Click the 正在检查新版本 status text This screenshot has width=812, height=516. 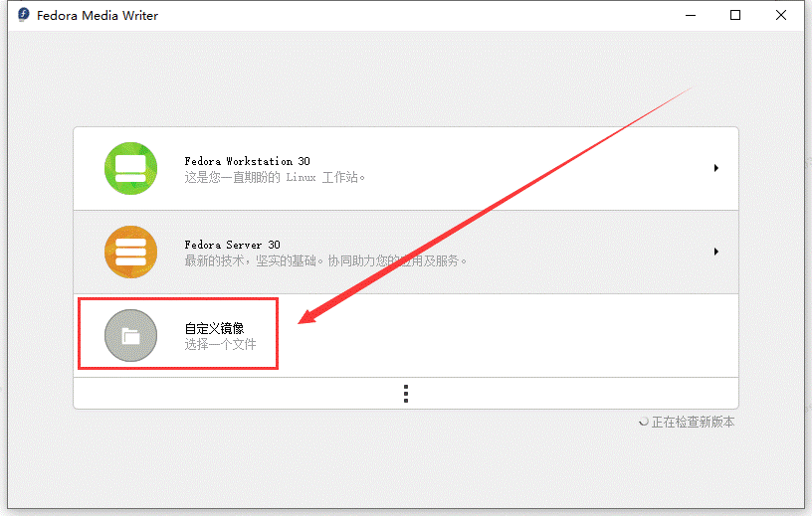click(x=693, y=423)
